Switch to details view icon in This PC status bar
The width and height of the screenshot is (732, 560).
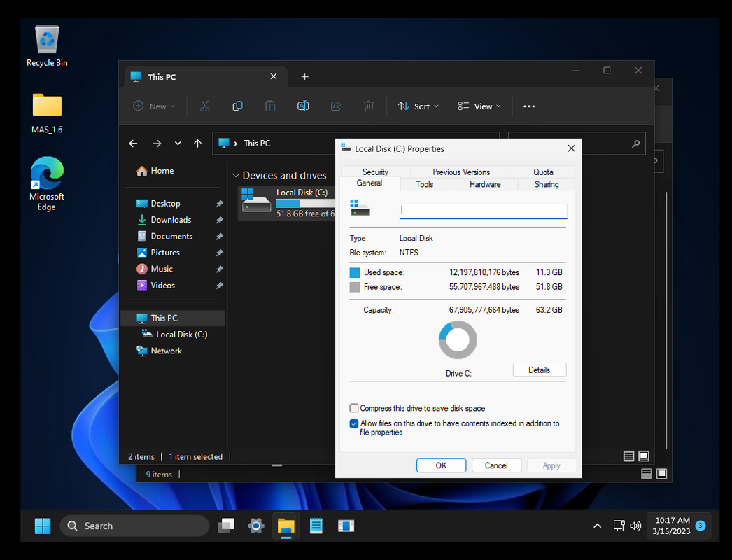[629, 456]
